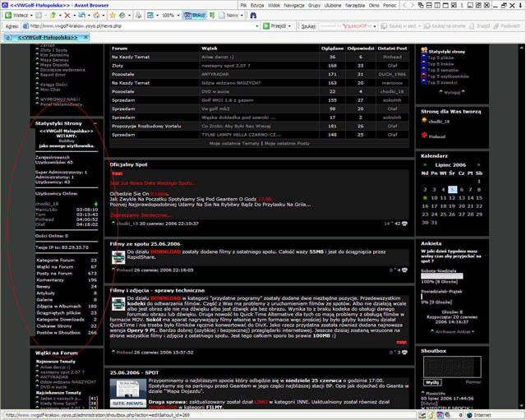Open the Ulubione menu
This screenshot has height=420, width=526.
[x=333, y=6]
